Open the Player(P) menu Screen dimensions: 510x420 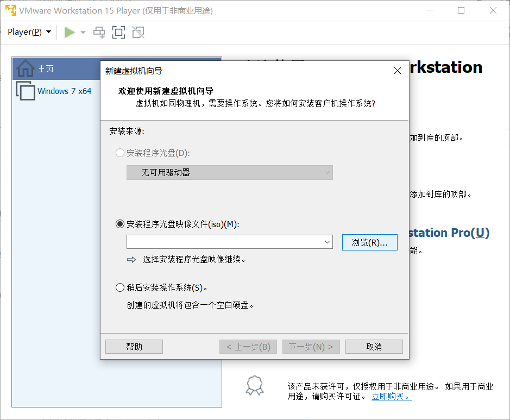click(29, 32)
